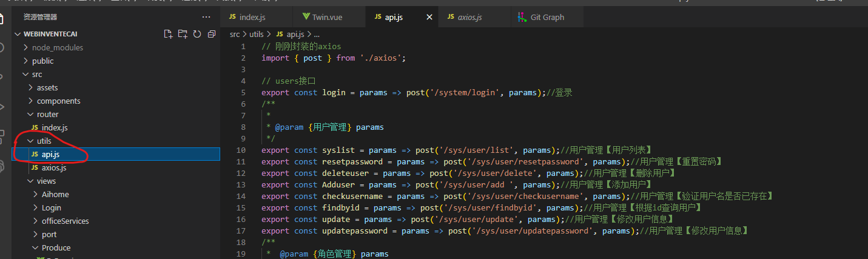This screenshot has width=868, height=259.
Task: Refresh the explorer file tree
Action: click(x=197, y=34)
